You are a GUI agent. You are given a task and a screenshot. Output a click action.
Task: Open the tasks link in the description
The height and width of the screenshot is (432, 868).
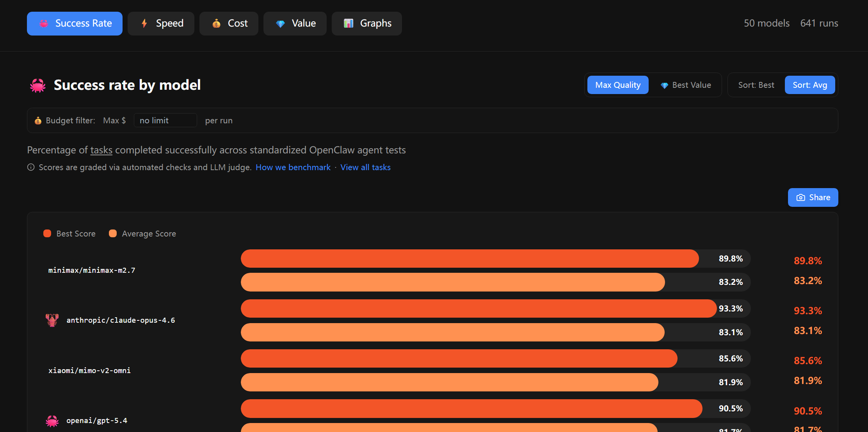pyautogui.click(x=101, y=150)
